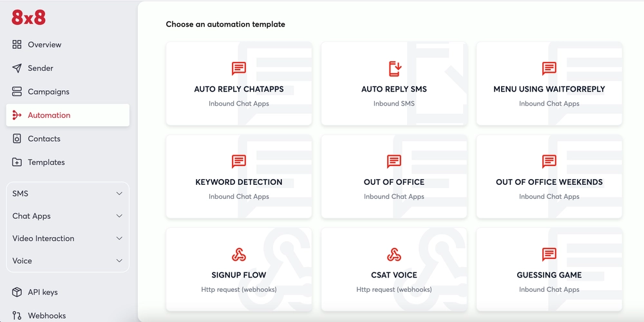The height and width of the screenshot is (322, 644).
Task: Click the Campaigns stack icon
Action: click(x=17, y=91)
